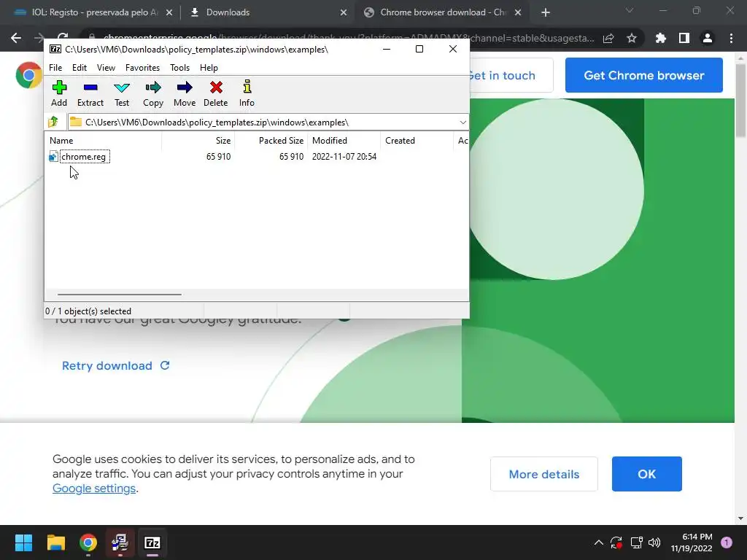The width and height of the screenshot is (747, 560).
Task: Open Chrome from the taskbar
Action: click(88, 542)
